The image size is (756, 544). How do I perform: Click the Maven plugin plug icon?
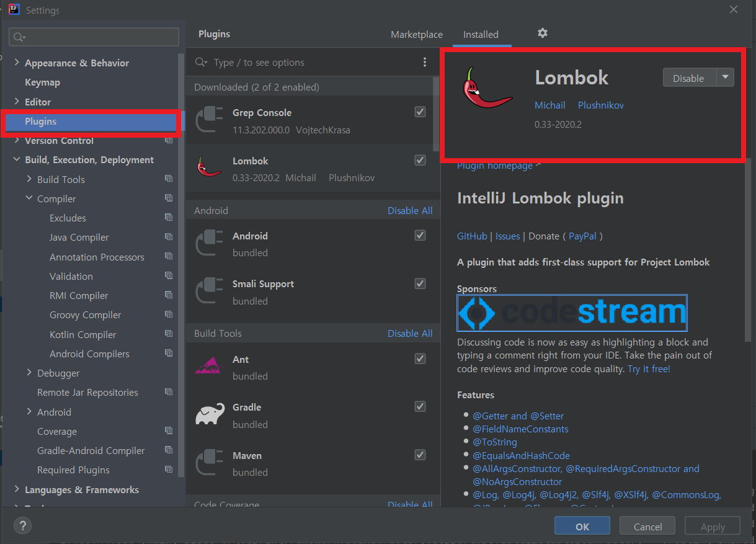(209, 463)
